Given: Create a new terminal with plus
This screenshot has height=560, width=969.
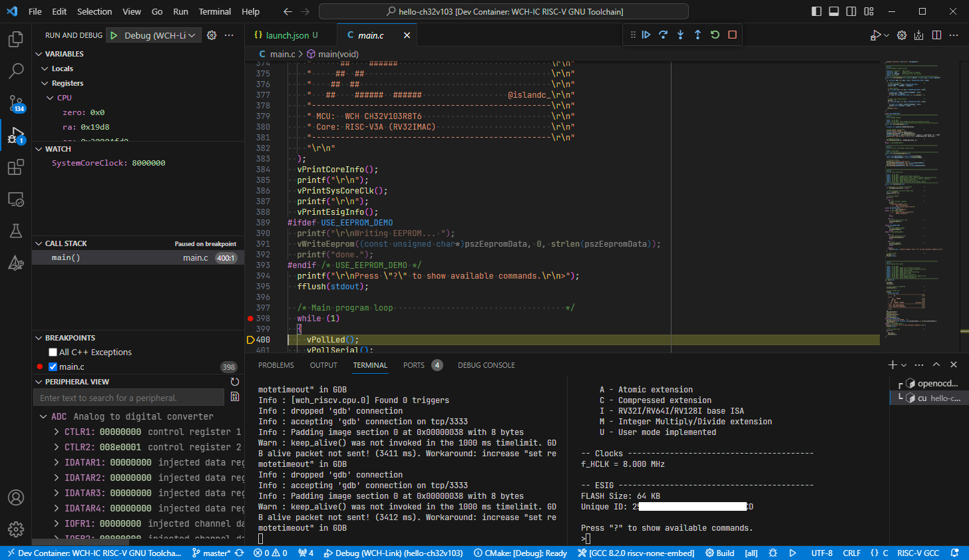Looking at the screenshot, I should point(892,364).
